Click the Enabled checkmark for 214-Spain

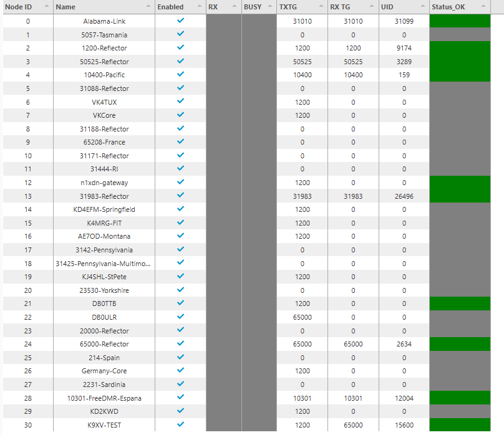(x=180, y=357)
